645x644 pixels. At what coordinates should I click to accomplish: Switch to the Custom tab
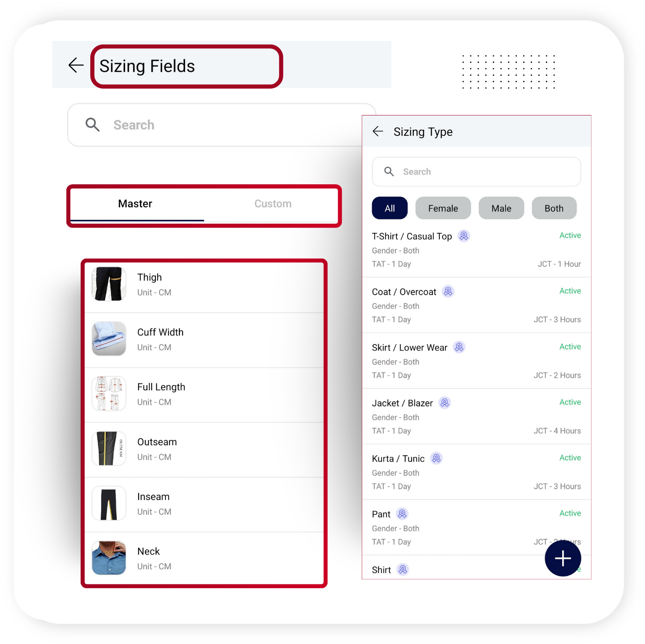273,204
